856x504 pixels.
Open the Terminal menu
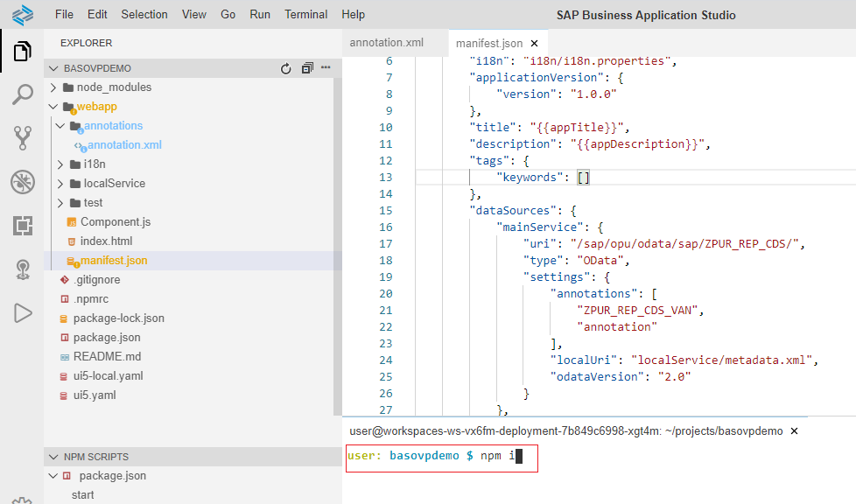point(305,15)
